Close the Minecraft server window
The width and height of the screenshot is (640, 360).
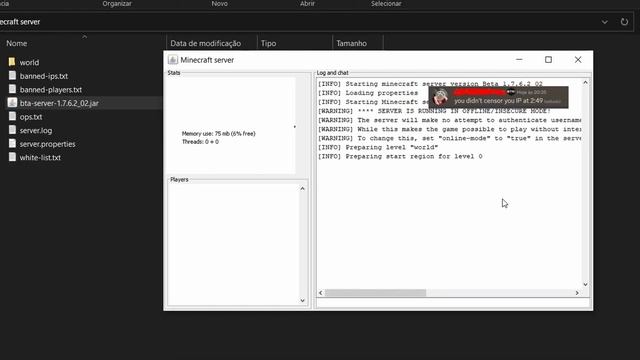tap(578, 60)
